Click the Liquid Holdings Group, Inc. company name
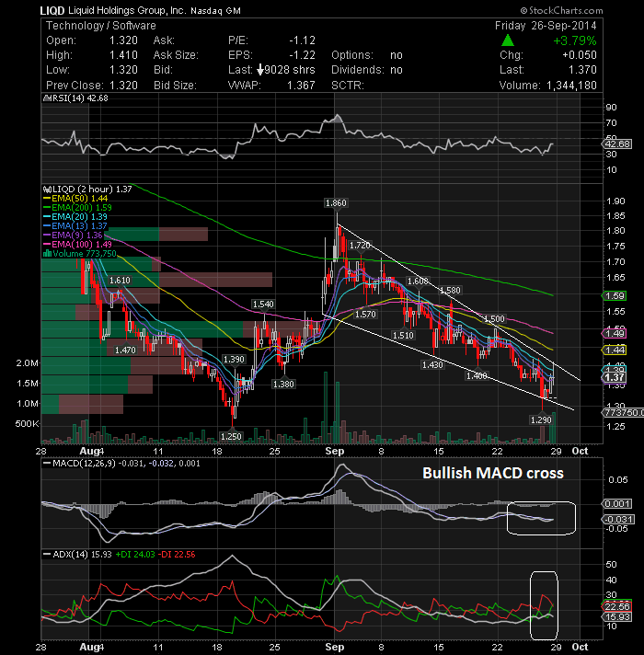Viewport: 644px width, 655px height. coord(126,10)
